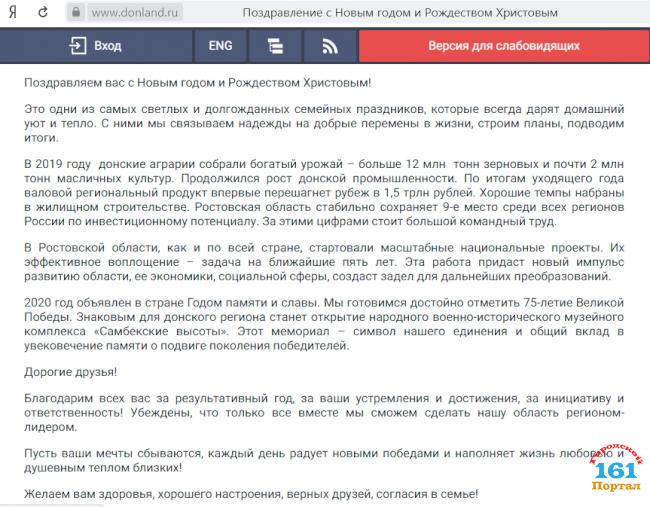This screenshot has height=507, width=650.
Task: Reload the page with refresh icon
Action: click(43, 12)
